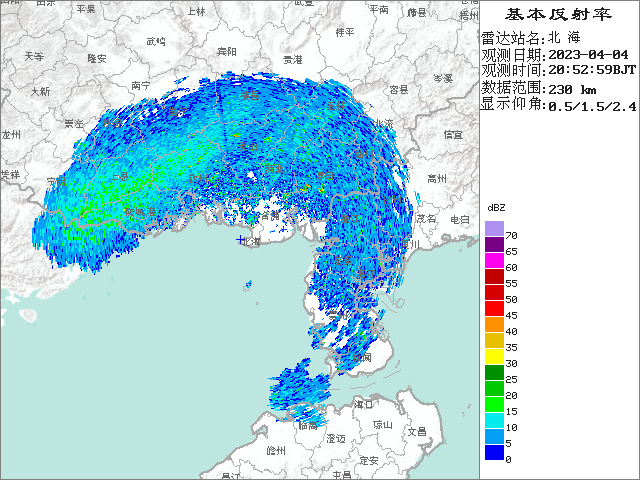Click the 上思 label in the echo

[x=120, y=176]
